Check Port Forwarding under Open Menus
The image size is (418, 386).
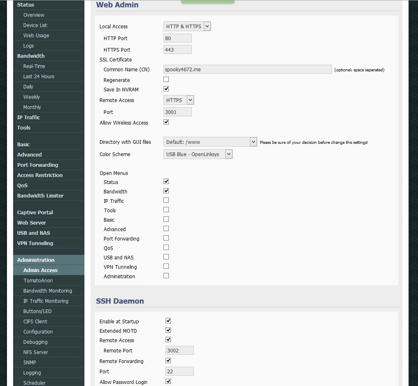166,238
